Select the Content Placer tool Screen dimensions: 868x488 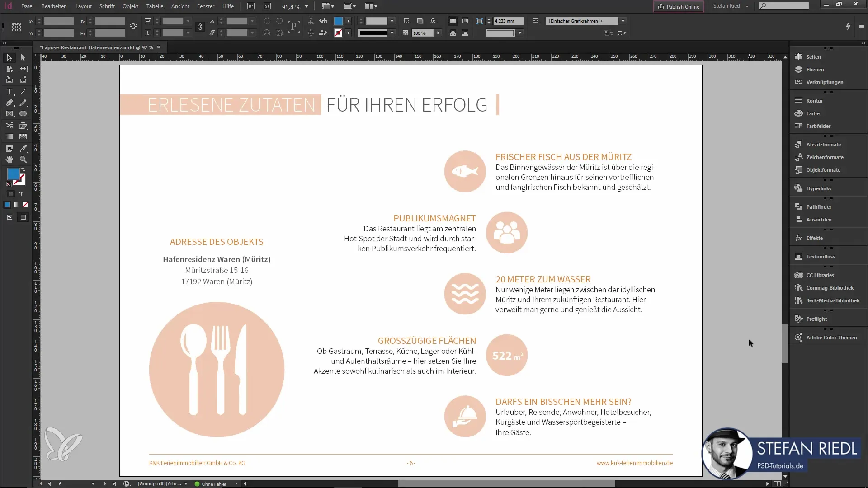[x=23, y=80]
